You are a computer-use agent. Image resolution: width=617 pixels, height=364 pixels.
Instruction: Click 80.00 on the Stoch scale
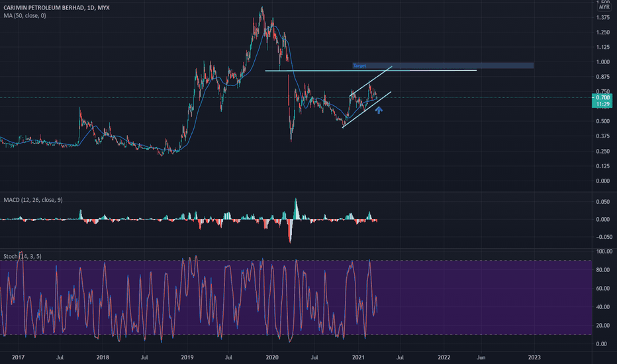click(x=604, y=270)
